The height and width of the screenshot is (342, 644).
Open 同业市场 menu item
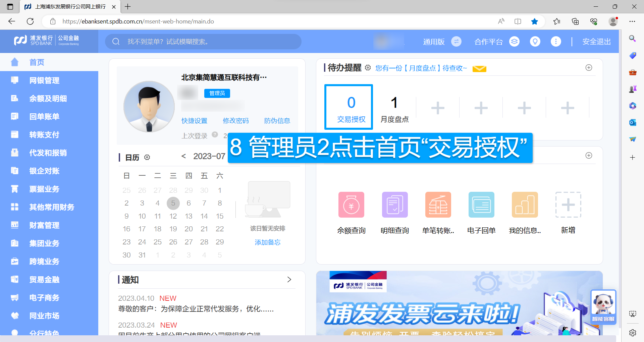pos(49,316)
